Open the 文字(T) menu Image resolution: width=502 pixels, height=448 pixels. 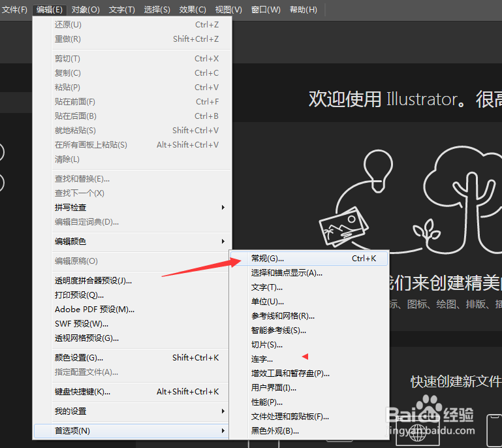click(x=122, y=10)
